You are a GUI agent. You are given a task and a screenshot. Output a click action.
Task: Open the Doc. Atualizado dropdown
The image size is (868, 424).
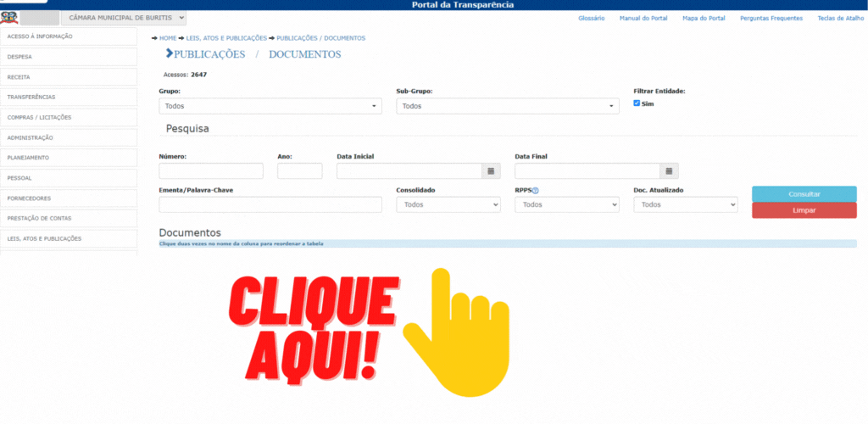(685, 204)
